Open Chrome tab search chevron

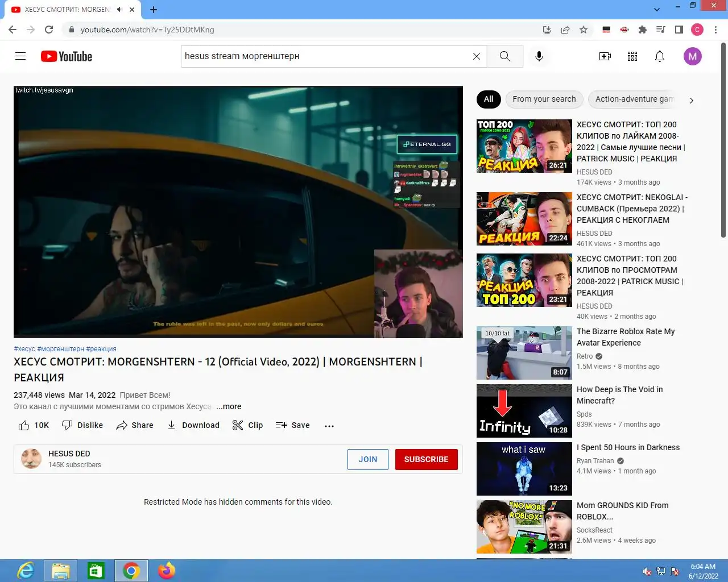pos(657,10)
